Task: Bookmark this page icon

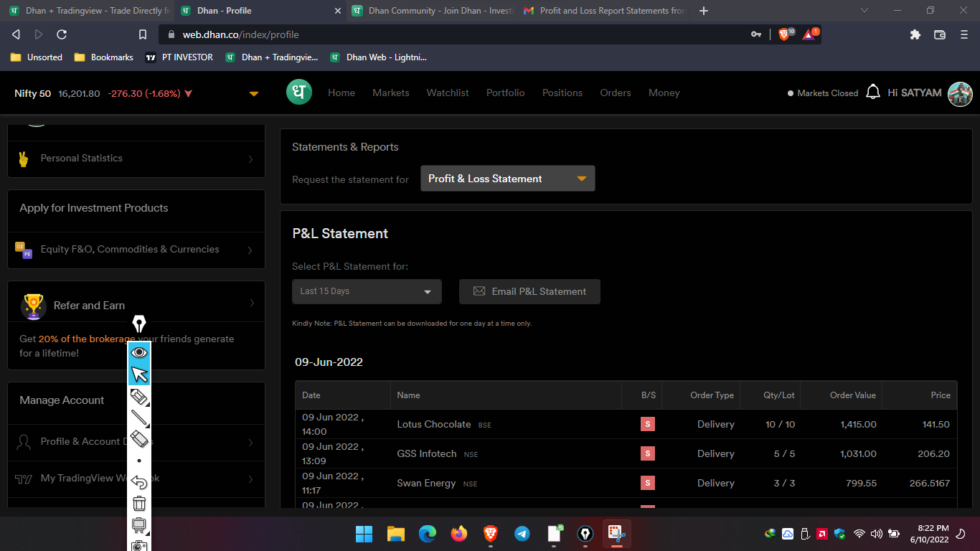Action: 143,34
